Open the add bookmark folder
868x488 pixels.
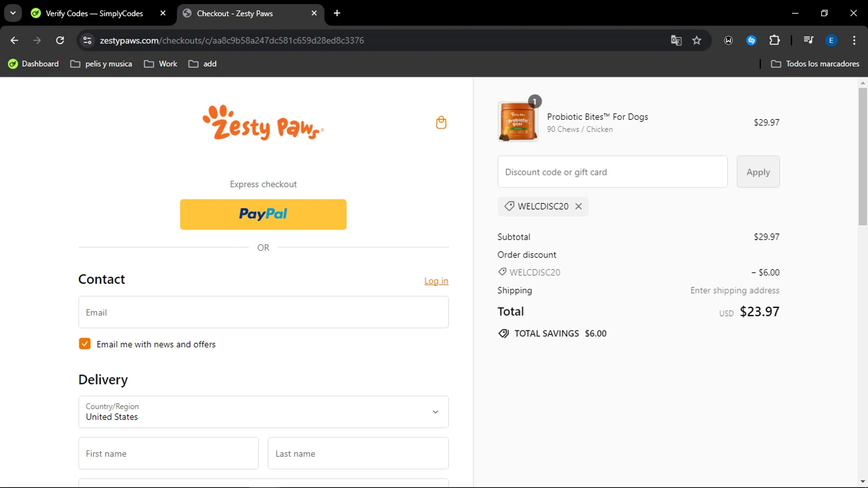(x=203, y=64)
